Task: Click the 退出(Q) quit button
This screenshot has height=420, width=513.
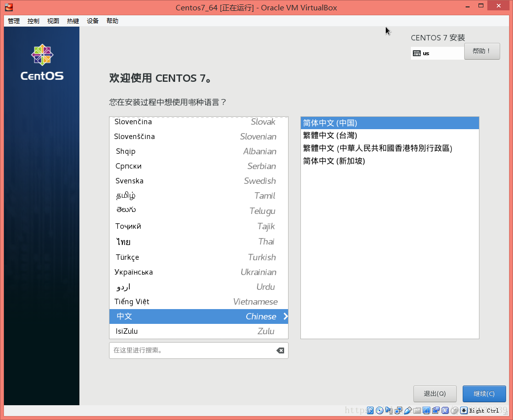Action: [435, 394]
